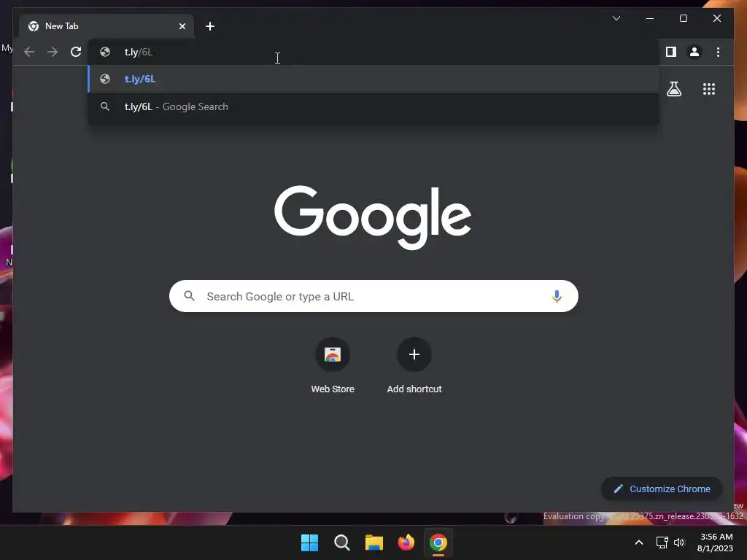
Task: Click the address bar containing t.ly/6L
Action: point(373,52)
